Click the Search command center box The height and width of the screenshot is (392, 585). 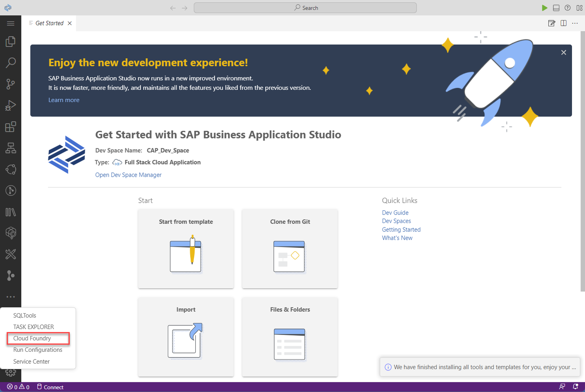[305, 8]
